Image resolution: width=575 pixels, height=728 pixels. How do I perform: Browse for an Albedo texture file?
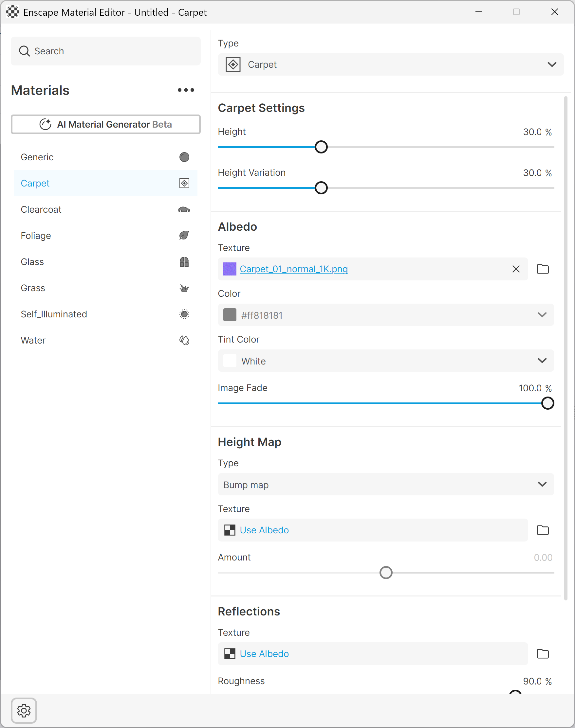(x=543, y=269)
